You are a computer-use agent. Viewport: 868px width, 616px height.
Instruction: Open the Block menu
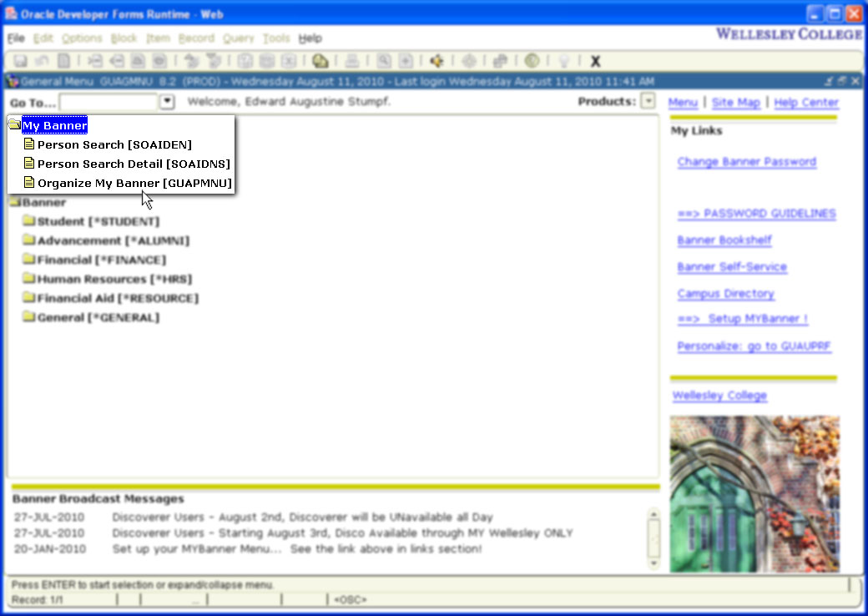[x=124, y=38]
